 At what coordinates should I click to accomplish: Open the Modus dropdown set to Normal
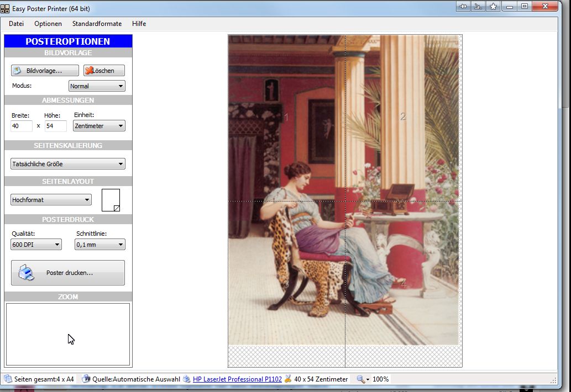pos(97,86)
